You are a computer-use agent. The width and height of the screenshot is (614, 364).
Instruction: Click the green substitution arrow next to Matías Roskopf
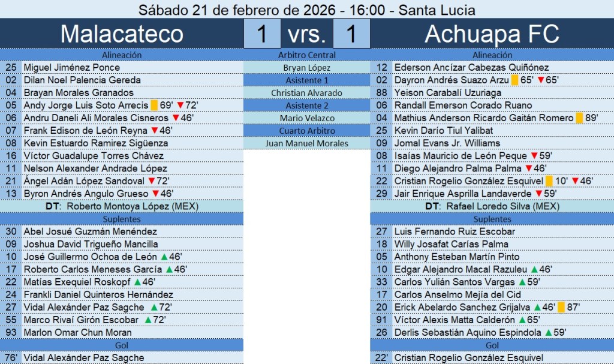pos(137,282)
